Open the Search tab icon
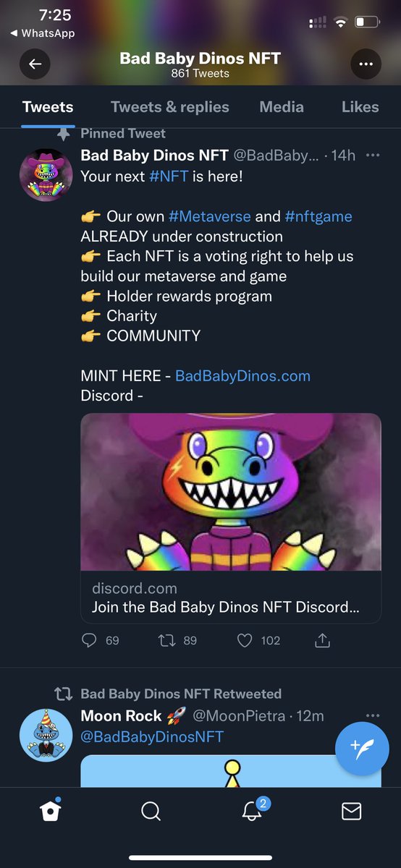The image size is (401, 868). tap(151, 812)
